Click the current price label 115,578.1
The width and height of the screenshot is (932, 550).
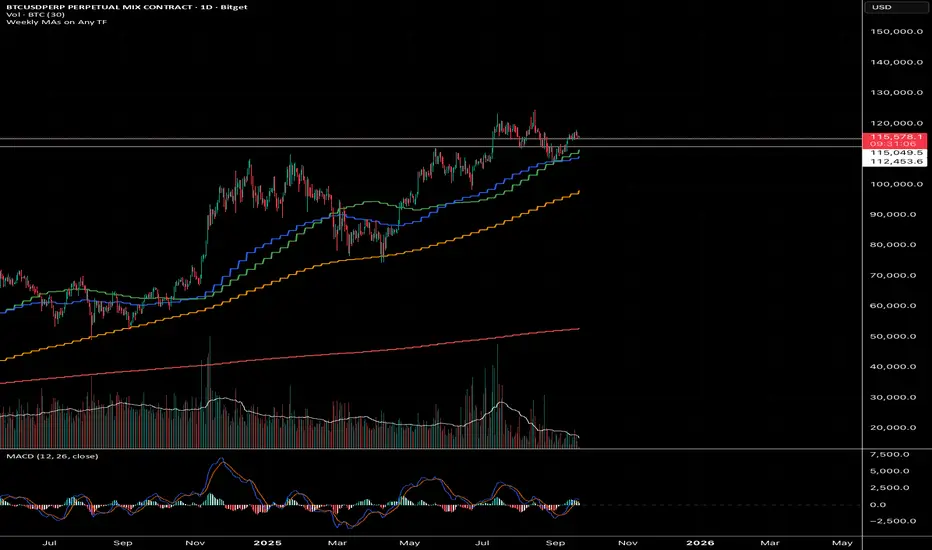point(896,137)
